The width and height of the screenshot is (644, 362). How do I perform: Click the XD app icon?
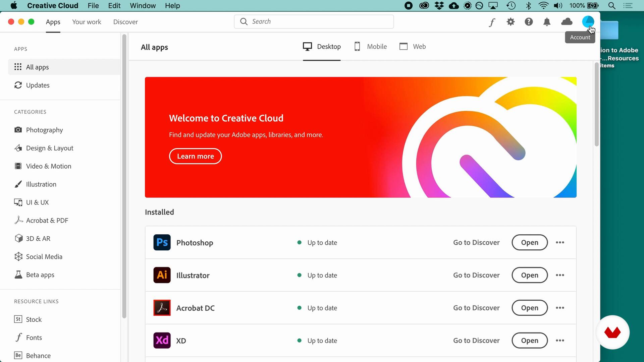[x=162, y=341]
